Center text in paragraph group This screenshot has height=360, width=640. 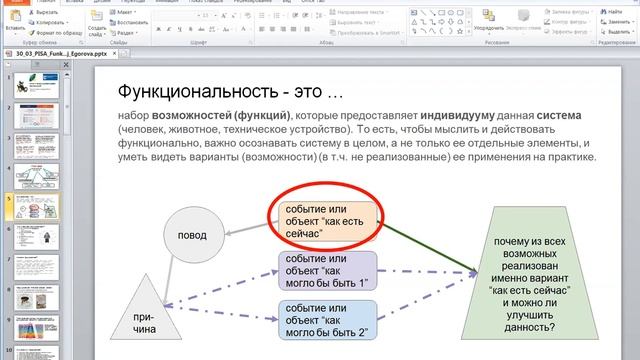pos(272,29)
